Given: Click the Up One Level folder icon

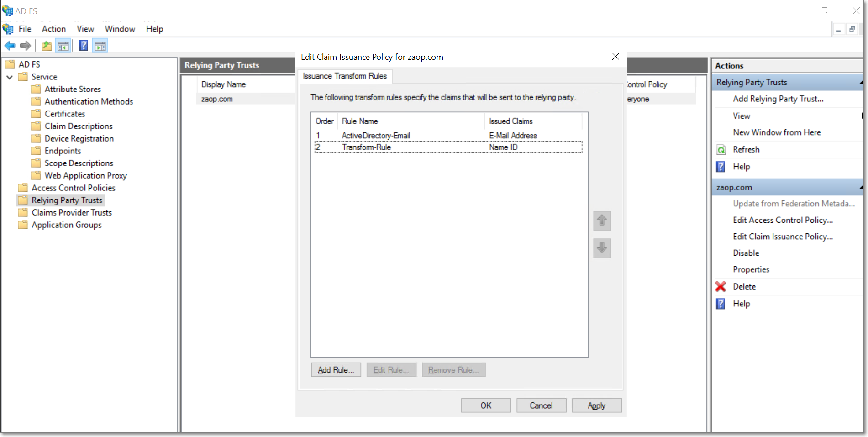Looking at the screenshot, I should [47, 46].
